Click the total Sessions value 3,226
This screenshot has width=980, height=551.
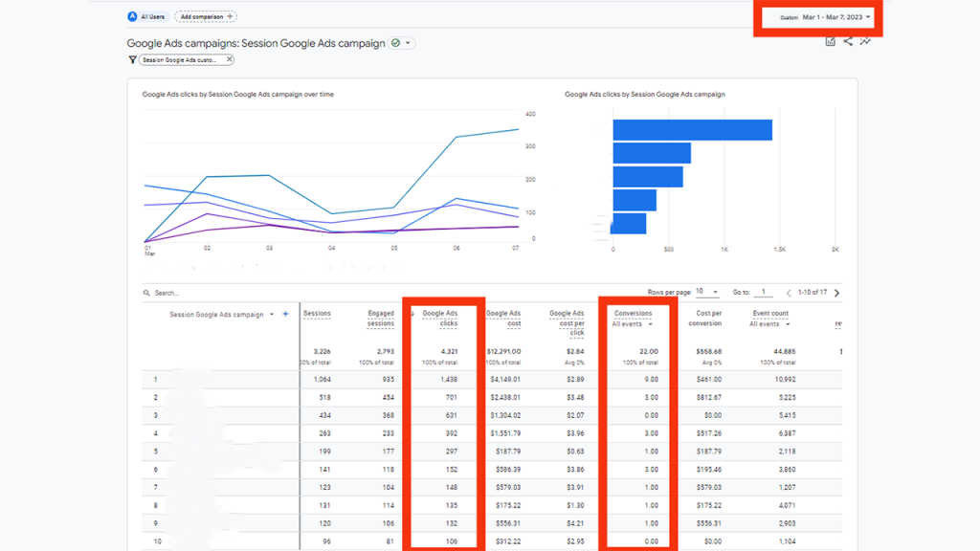tap(322, 352)
